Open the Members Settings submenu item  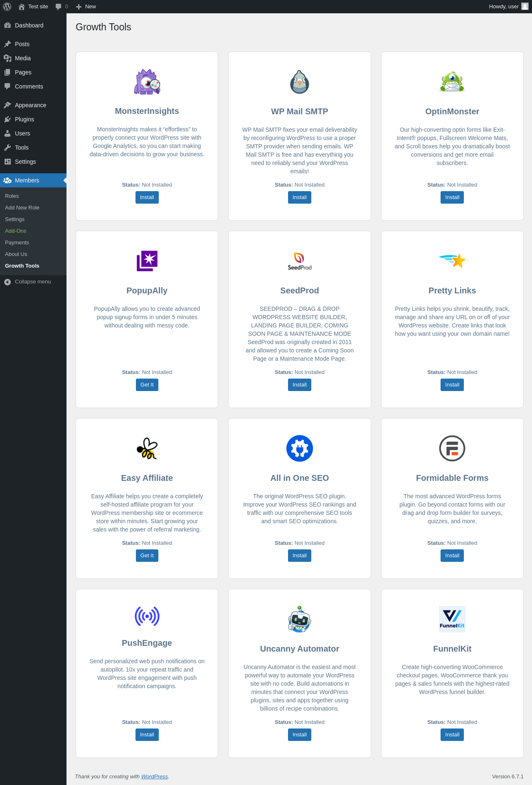(x=33, y=219)
